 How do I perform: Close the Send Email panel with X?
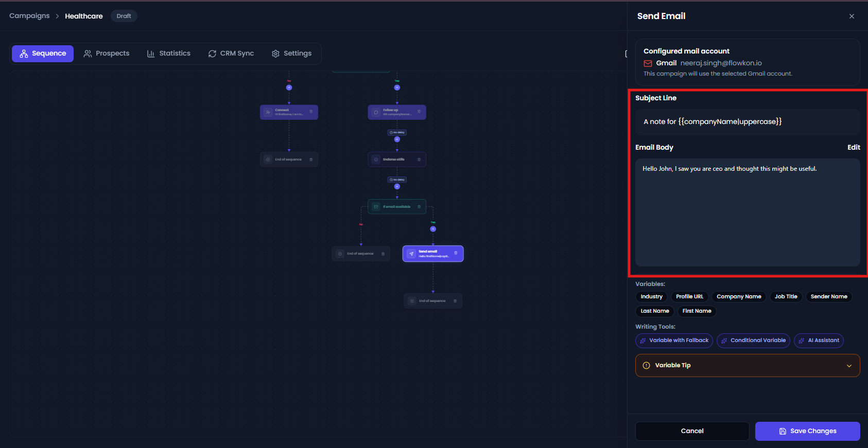(x=852, y=16)
